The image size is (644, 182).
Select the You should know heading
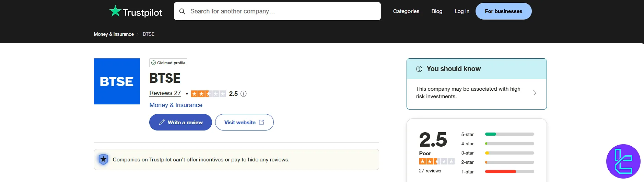click(x=454, y=69)
